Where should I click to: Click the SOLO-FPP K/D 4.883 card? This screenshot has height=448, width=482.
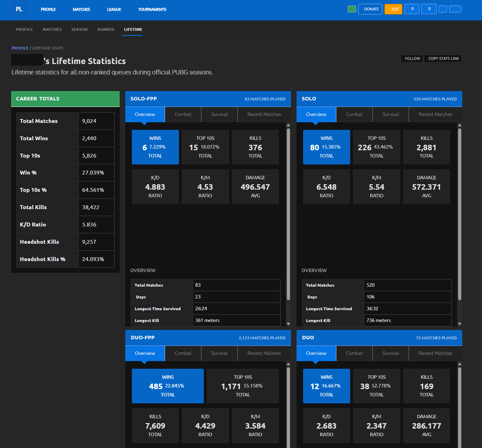[x=155, y=187]
